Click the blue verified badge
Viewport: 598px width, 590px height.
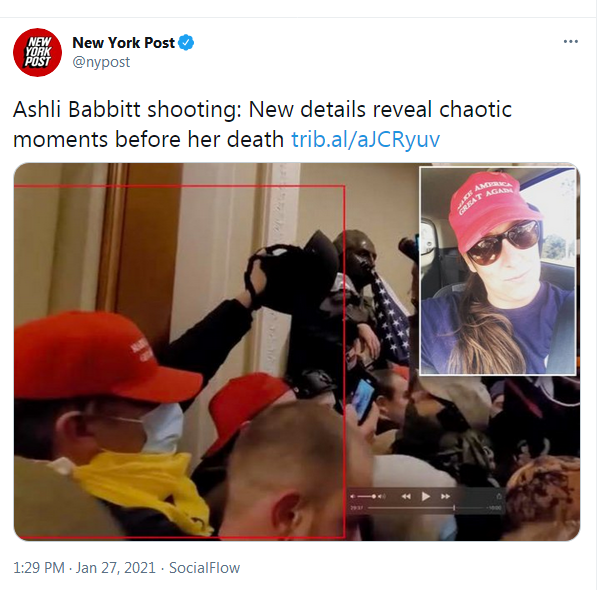point(186,43)
